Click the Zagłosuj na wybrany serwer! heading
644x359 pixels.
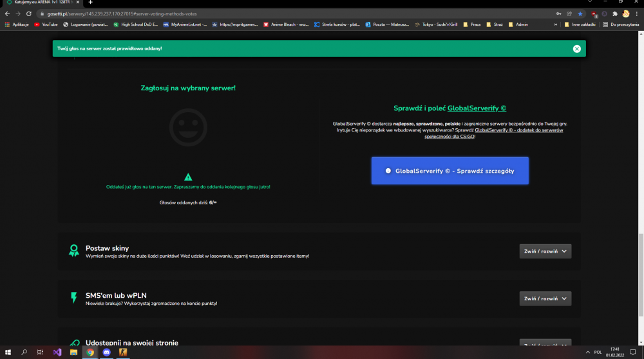188,88
